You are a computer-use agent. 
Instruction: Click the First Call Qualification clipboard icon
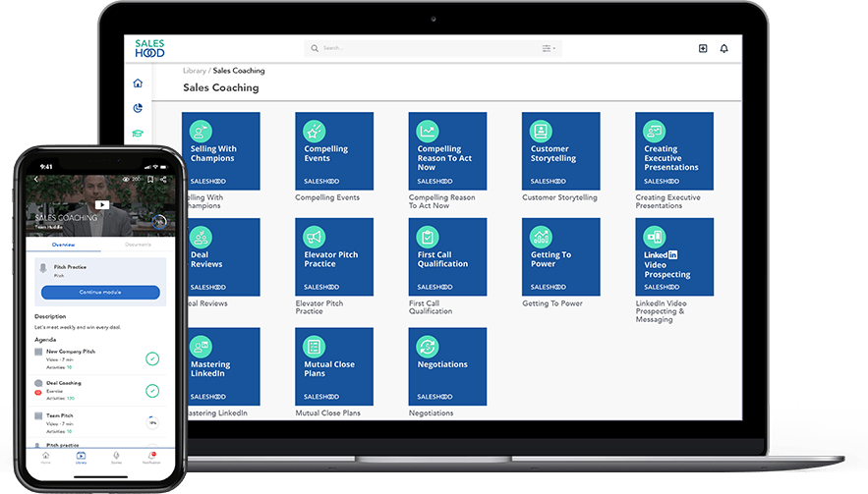[x=428, y=237]
